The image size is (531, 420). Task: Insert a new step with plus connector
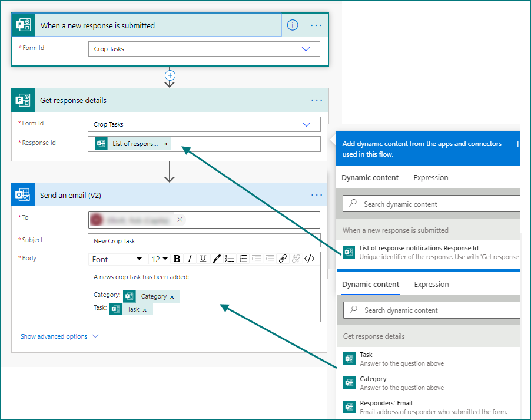pos(170,75)
